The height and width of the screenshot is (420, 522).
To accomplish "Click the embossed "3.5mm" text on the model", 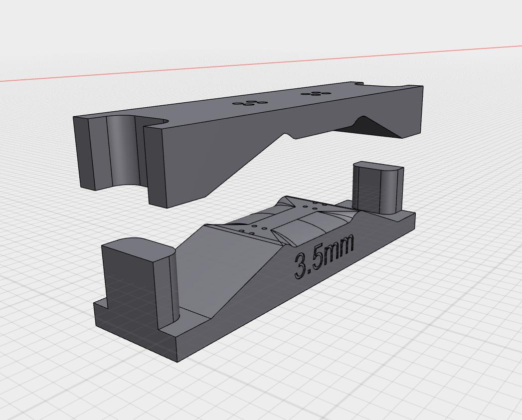I will pyautogui.click(x=324, y=256).
